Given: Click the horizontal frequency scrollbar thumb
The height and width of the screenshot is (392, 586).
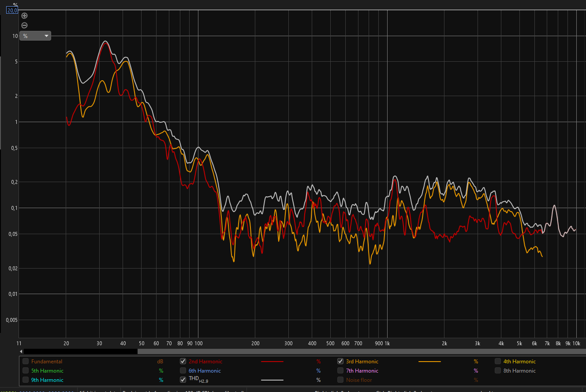Looking at the screenshot, I should point(362,351).
